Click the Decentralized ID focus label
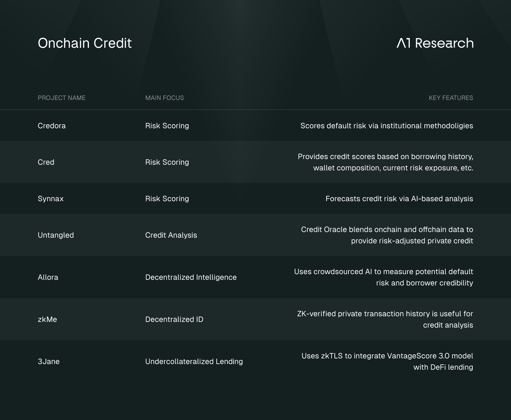 coord(174,319)
